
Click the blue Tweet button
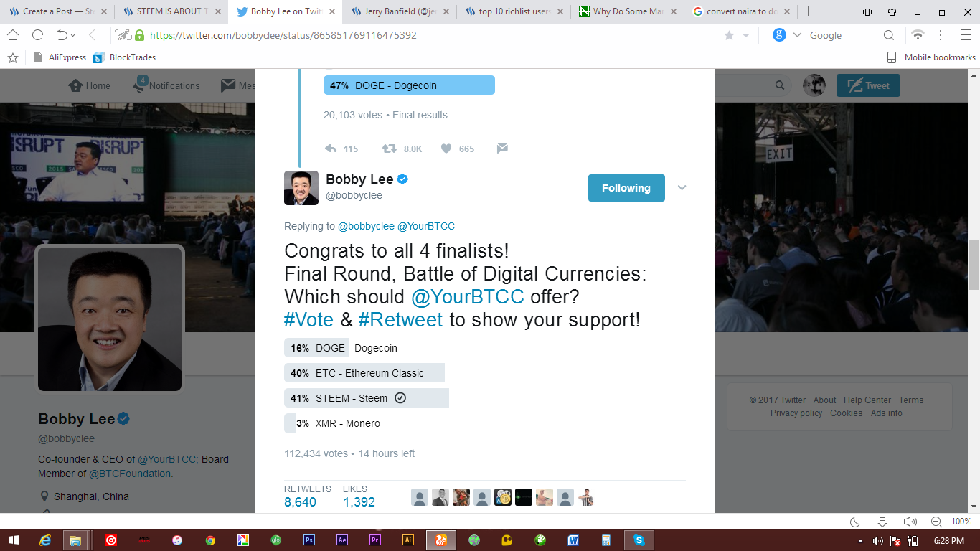[x=868, y=85]
